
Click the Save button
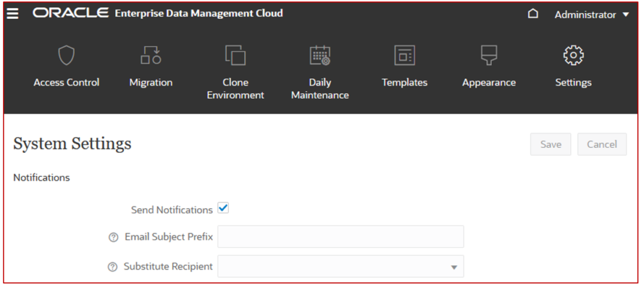pyautogui.click(x=550, y=144)
